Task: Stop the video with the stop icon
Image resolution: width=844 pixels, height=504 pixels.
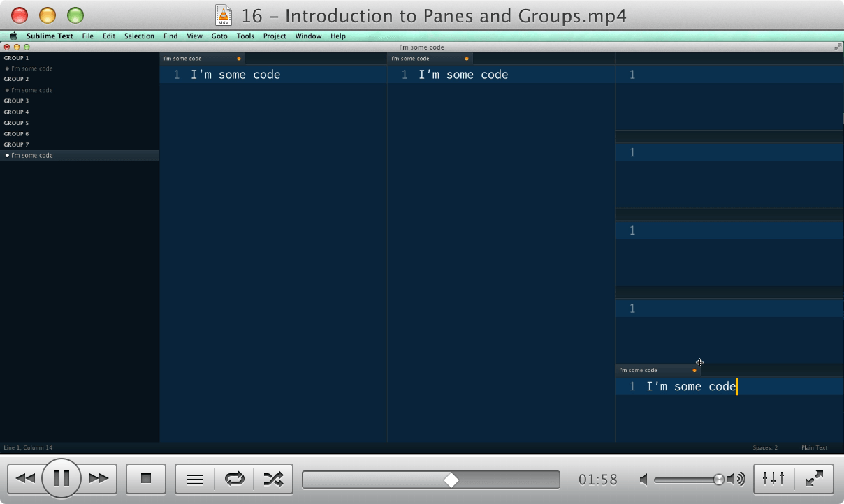Action: click(x=145, y=478)
